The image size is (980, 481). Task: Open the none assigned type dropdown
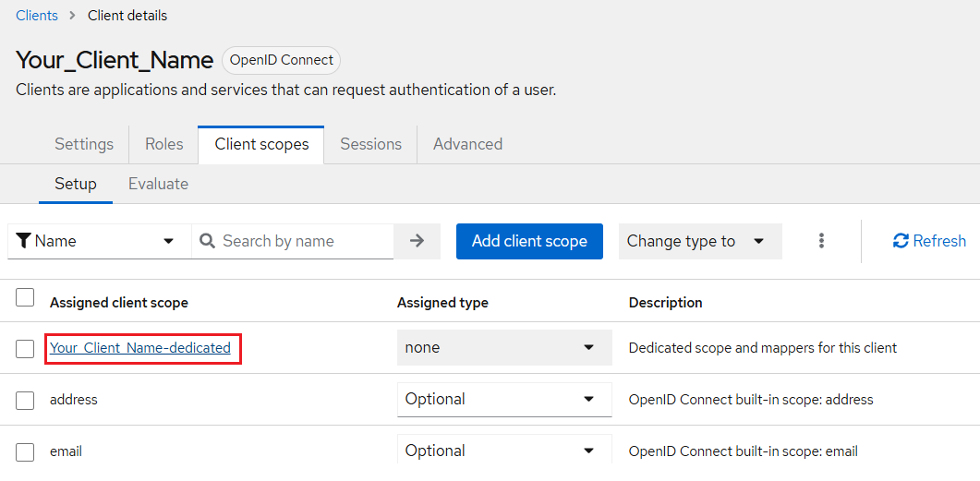click(504, 348)
